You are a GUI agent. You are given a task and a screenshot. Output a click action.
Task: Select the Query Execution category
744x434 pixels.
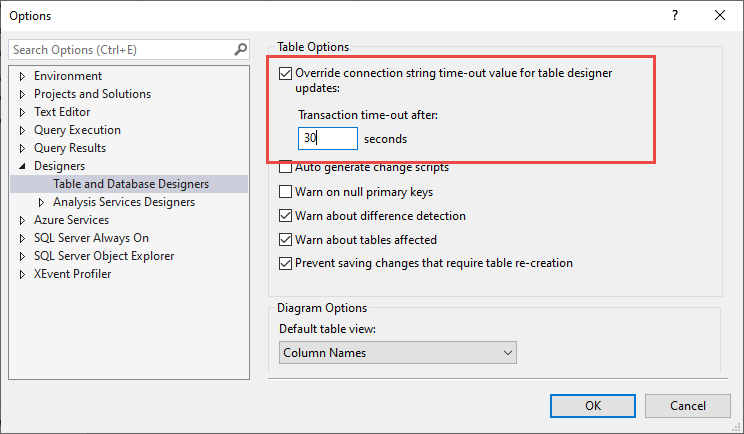77,130
